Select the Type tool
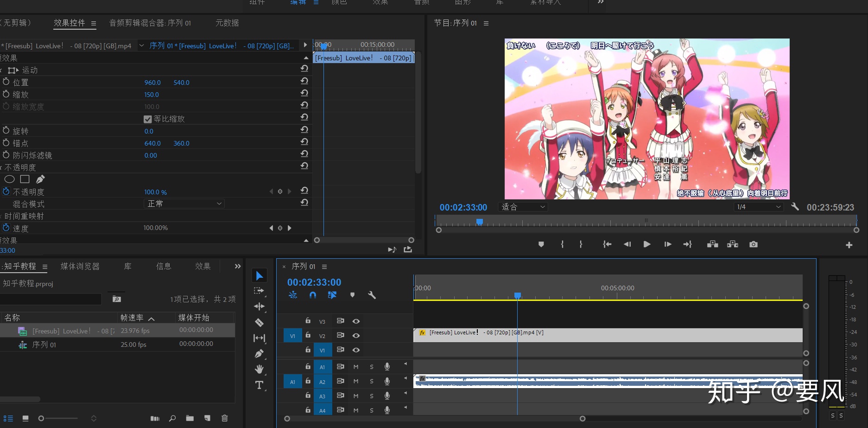Image resolution: width=868 pixels, height=428 pixels. tap(259, 385)
